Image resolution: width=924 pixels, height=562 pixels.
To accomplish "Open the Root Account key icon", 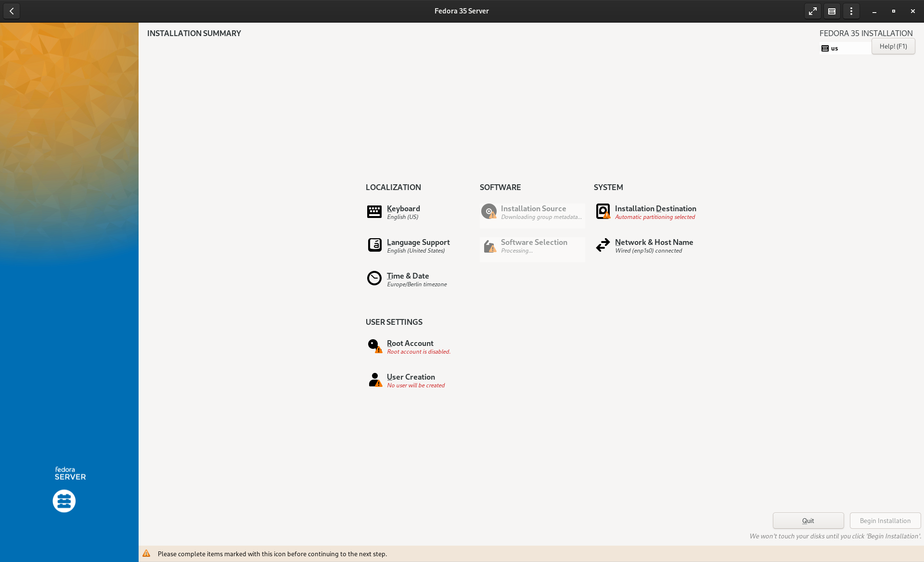I will click(x=375, y=346).
